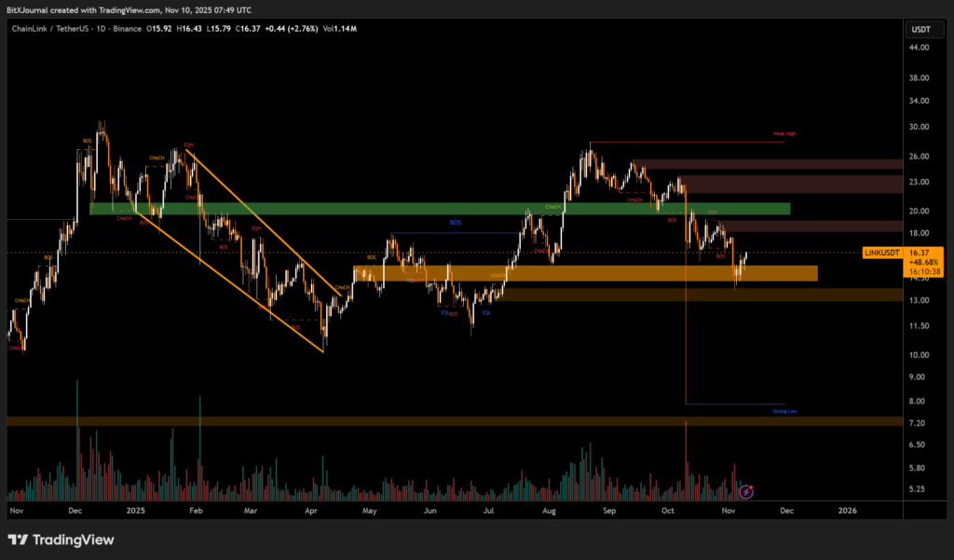The width and height of the screenshot is (954, 560).
Task: Select the bright orange support zone rectangle
Action: [585, 273]
